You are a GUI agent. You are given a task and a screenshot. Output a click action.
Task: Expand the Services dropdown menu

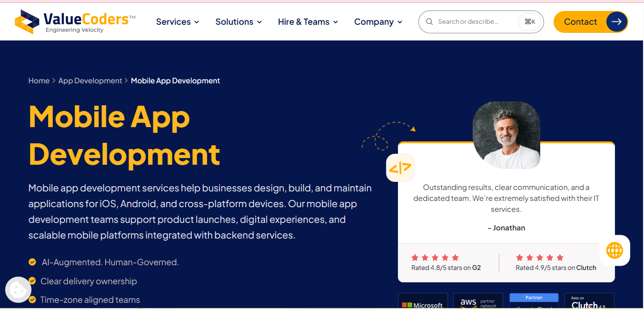pos(178,22)
